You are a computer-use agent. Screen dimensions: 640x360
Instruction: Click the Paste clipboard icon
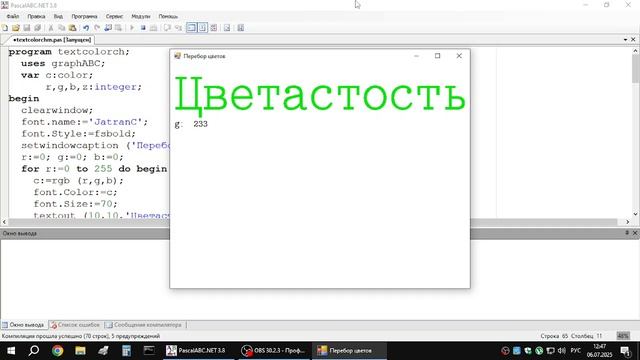[72, 28]
